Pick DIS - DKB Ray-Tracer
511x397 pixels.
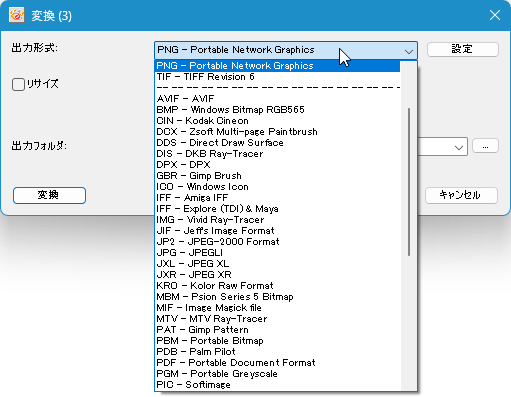coord(278,154)
